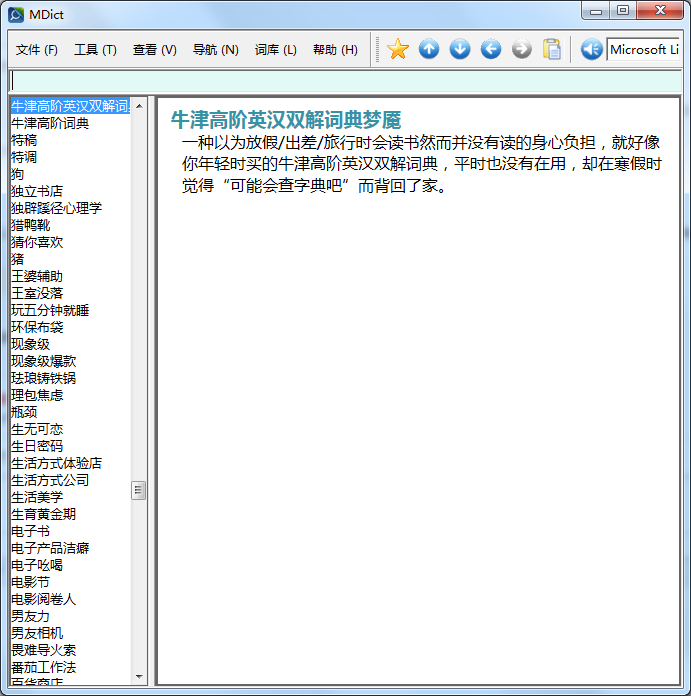Image resolution: width=691 pixels, height=696 pixels.
Task: Select entry 电影节
Action: [x=31, y=582]
